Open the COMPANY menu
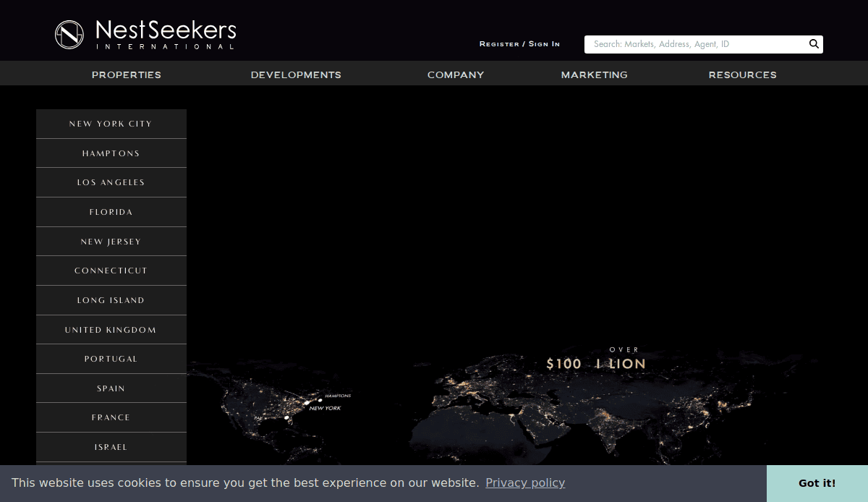The image size is (868, 502). point(456,75)
